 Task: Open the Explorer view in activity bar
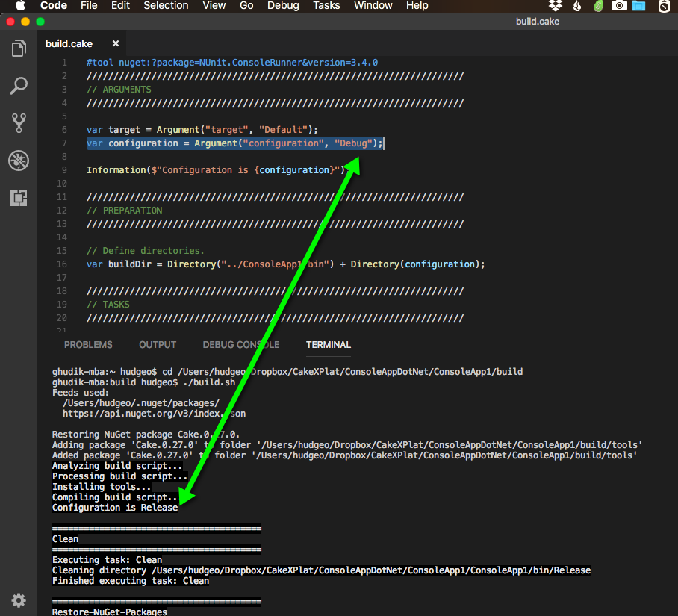[x=19, y=48]
